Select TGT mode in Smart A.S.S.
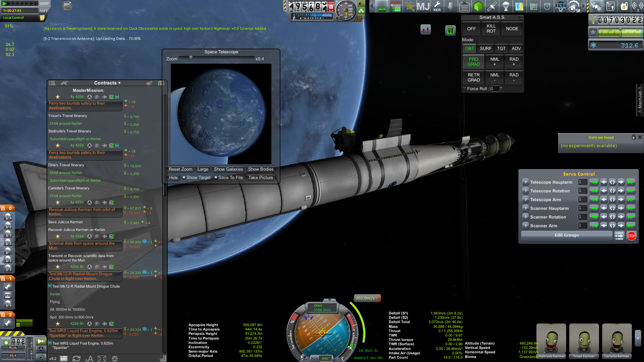 point(501,49)
